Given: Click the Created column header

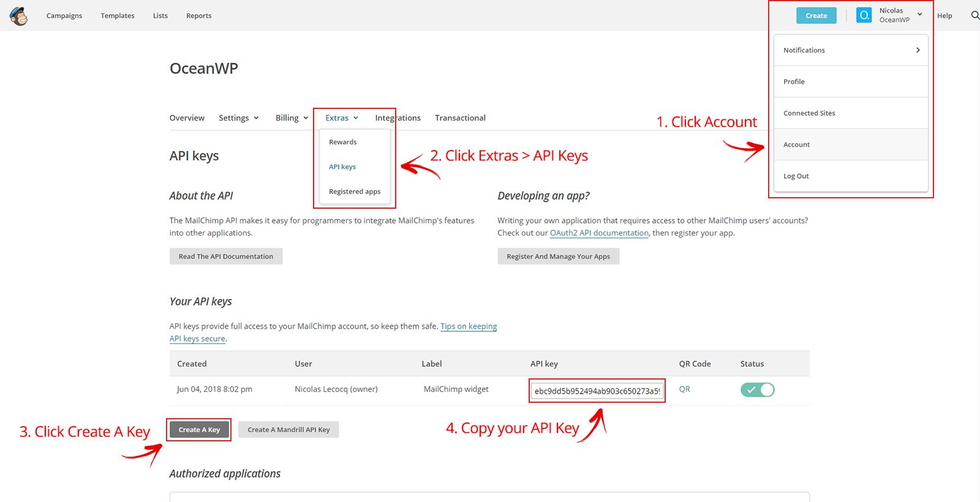Looking at the screenshot, I should coord(192,364).
